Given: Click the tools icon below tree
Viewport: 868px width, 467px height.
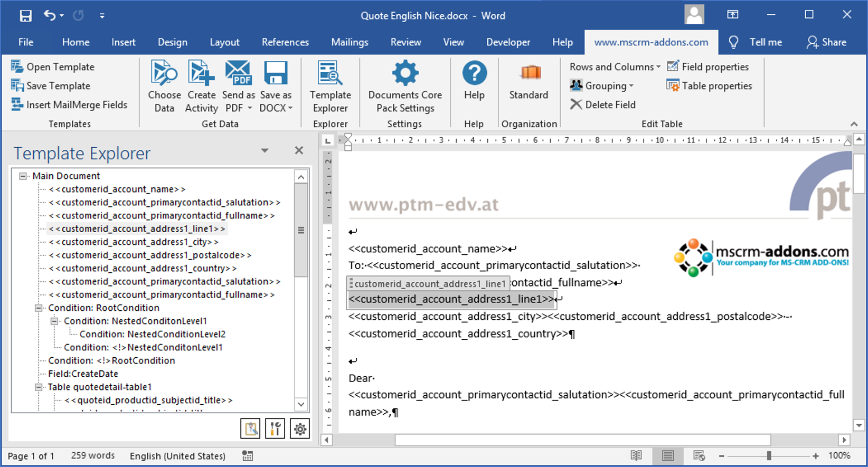Looking at the screenshot, I should [x=275, y=429].
